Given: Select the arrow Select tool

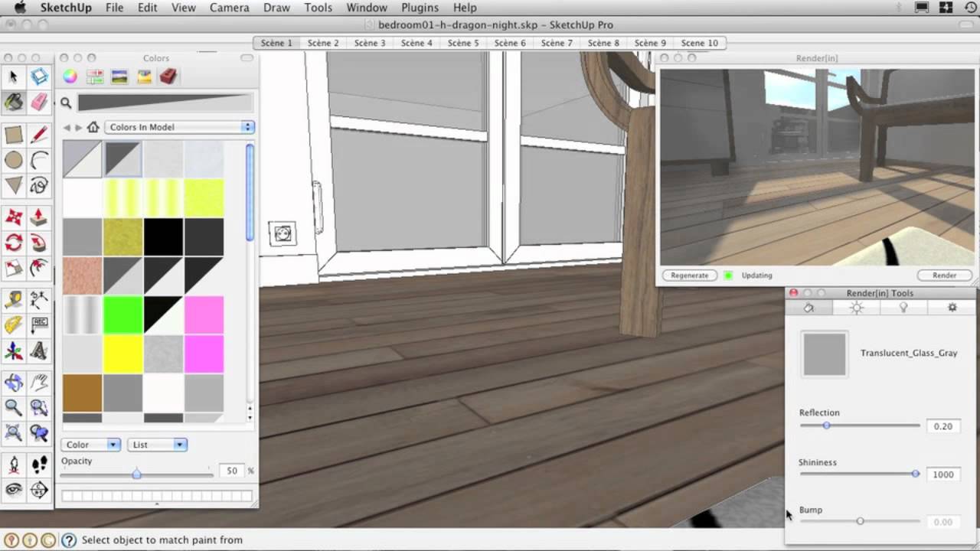Looking at the screenshot, I should [13, 77].
